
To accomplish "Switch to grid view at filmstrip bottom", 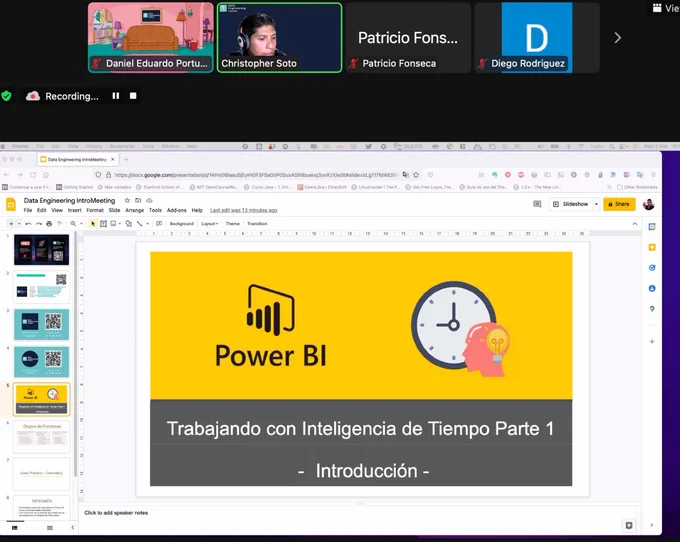I will tap(50, 528).
